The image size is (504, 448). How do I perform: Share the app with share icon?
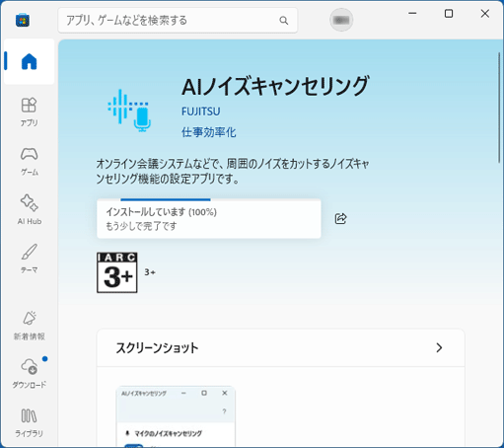340,218
